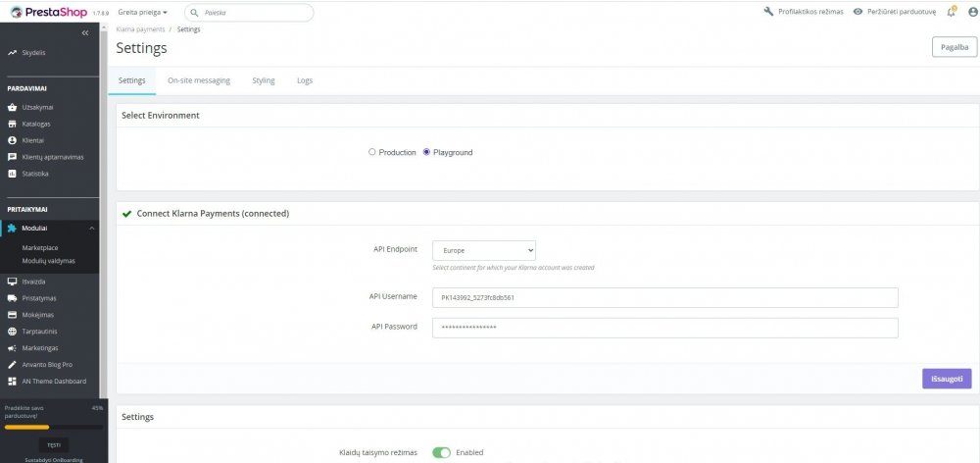Click the Pristatymas truck icon
Screen dimensions: 980x463
(12, 298)
